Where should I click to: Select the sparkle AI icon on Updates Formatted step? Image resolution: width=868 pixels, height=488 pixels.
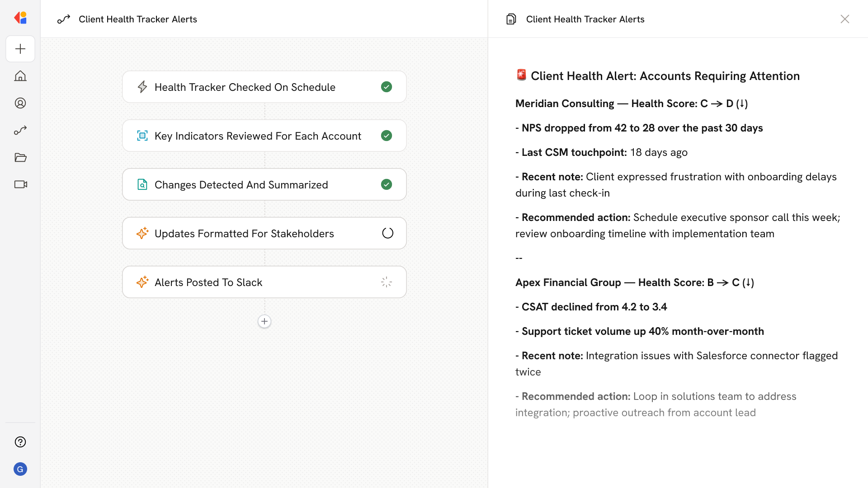tap(142, 233)
